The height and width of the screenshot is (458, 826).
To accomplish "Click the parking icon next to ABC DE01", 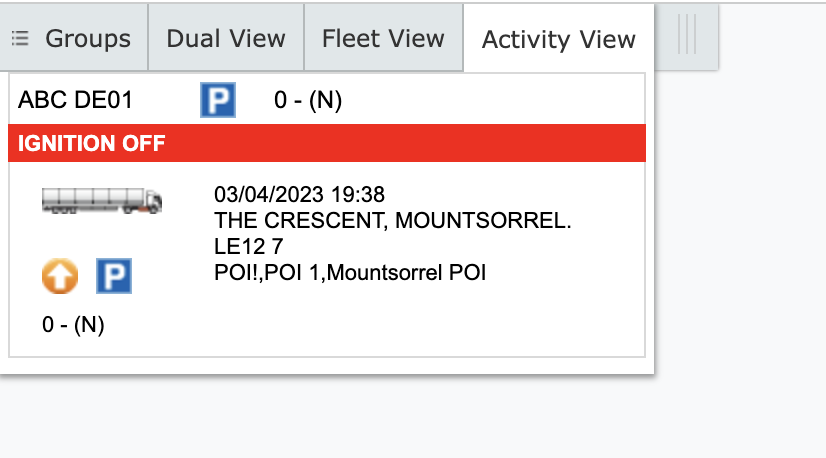I will pos(217,100).
